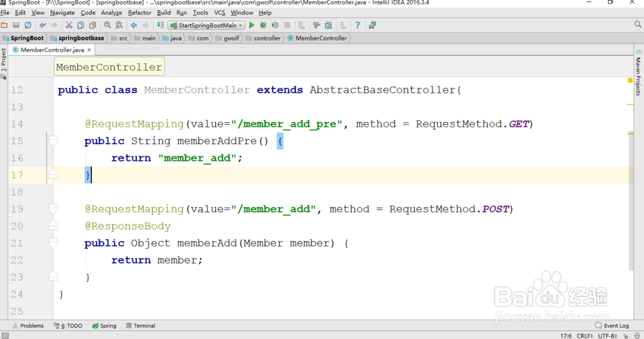Click the Save All toolbar icon
The height and width of the screenshot is (339, 644).
click(16, 26)
